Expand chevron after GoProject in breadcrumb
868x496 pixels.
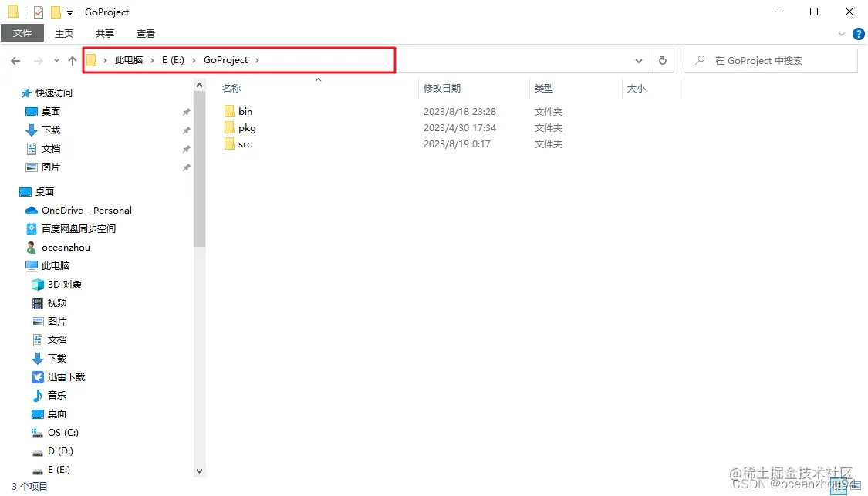257,60
